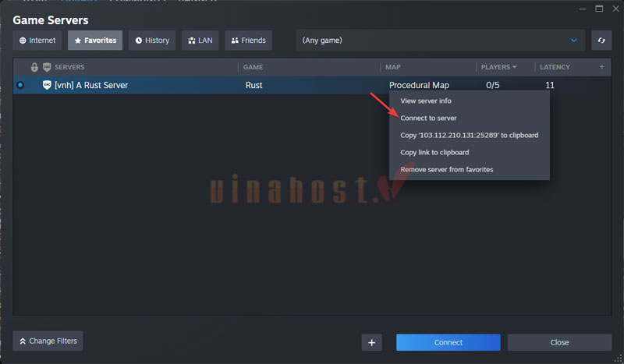Open the Internet servers tab
Image resolution: width=624 pixels, height=364 pixels.
click(37, 41)
